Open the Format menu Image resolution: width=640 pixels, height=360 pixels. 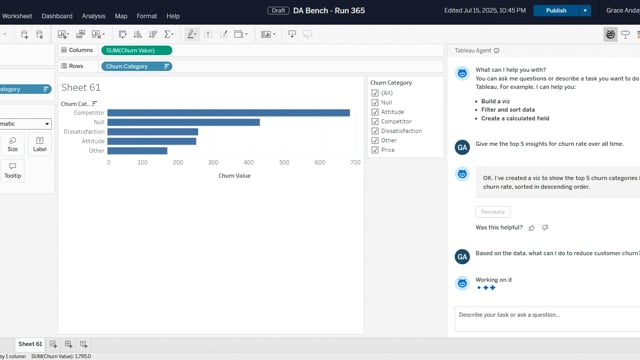pyautogui.click(x=147, y=16)
